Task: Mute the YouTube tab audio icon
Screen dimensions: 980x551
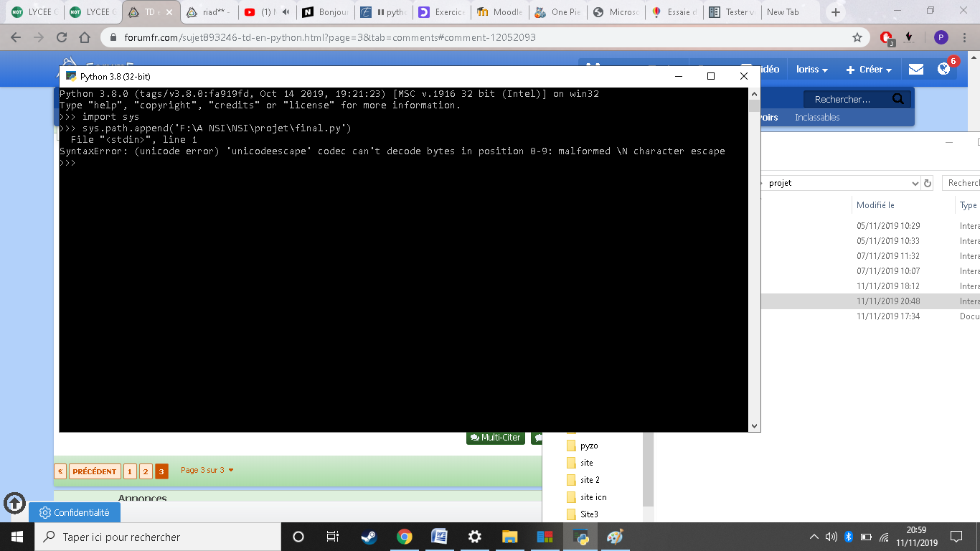Action: click(x=286, y=12)
